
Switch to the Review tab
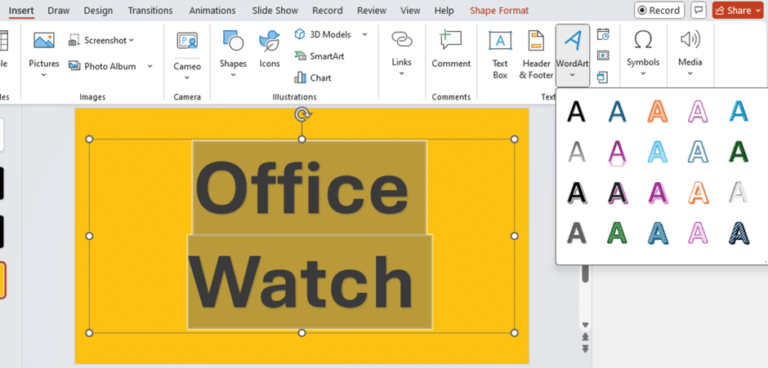pyautogui.click(x=372, y=10)
